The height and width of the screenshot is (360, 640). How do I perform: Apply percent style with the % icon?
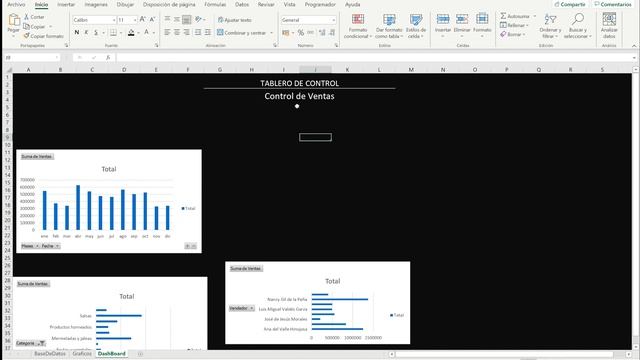coord(301,33)
